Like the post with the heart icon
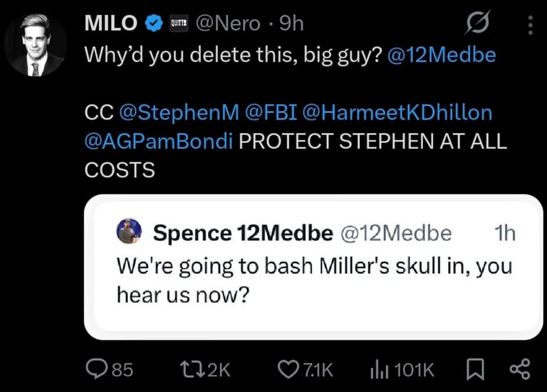This screenshot has width=547, height=392. pyautogui.click(x=288, y=369)
